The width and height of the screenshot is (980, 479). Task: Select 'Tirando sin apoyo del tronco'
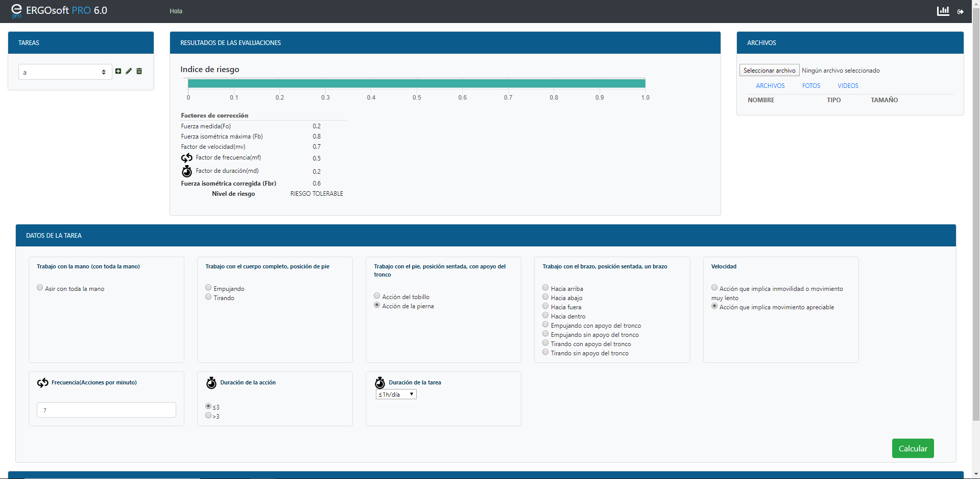(545, 352)
